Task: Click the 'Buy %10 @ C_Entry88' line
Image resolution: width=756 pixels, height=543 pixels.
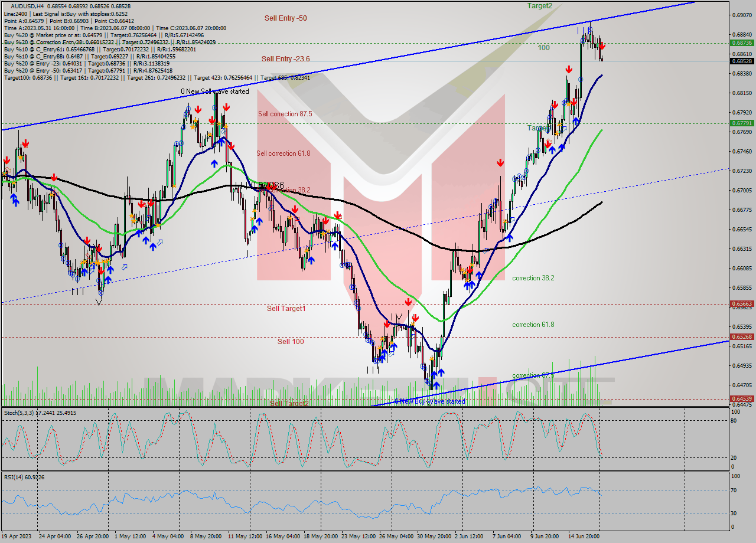Action: click(89, 56)
